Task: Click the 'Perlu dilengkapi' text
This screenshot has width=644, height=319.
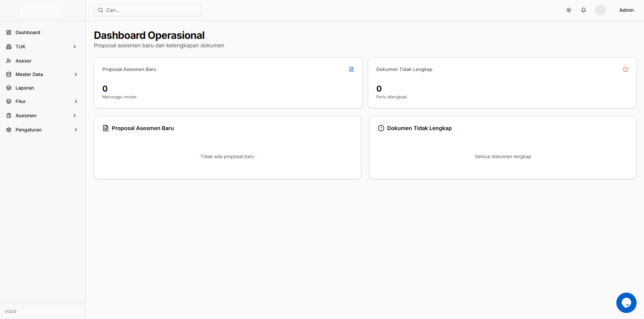Action: tap(392, 97)
